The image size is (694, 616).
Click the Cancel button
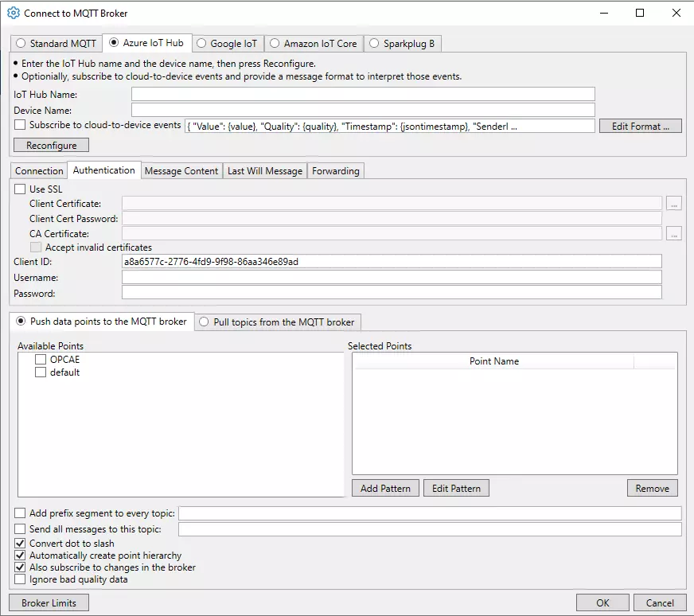(x=660, y=602)
